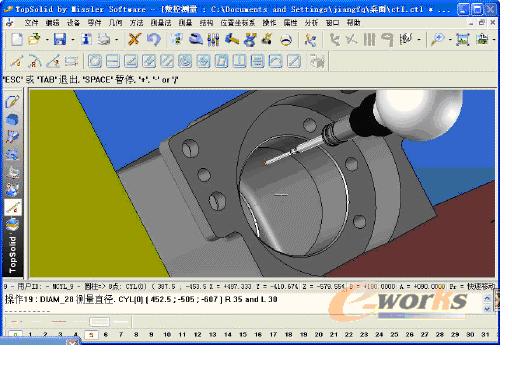Toggle layer number 5 in layer bar

[91, 334]
